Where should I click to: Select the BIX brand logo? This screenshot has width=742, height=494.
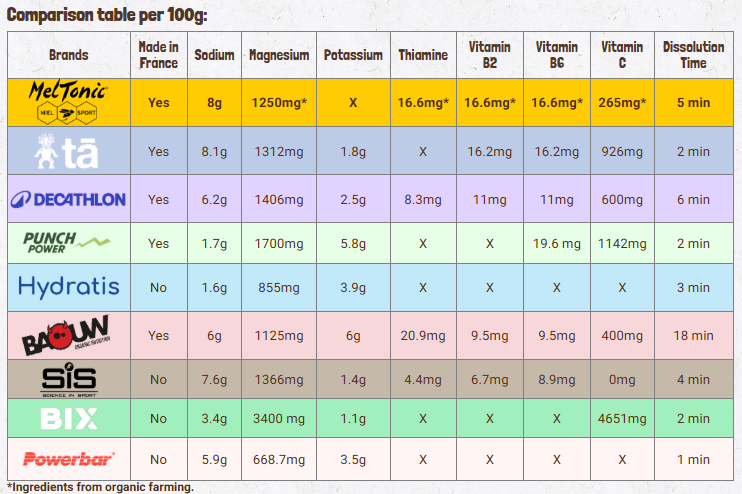[x=68, y=417]
